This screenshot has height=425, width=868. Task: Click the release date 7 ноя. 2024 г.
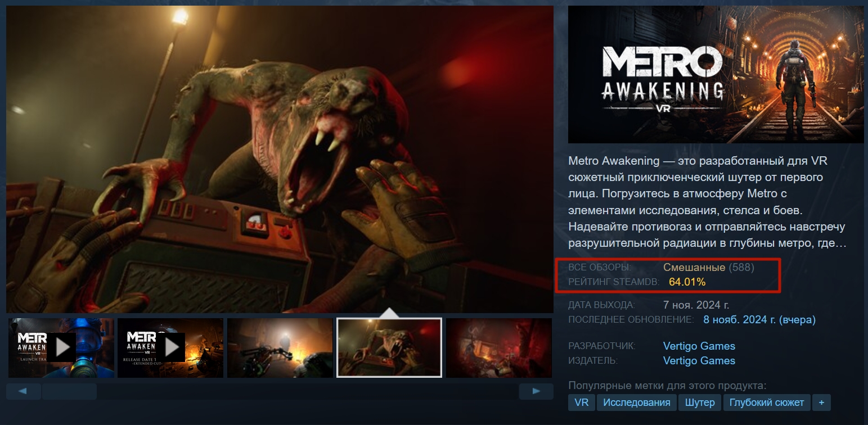point(696,305)
